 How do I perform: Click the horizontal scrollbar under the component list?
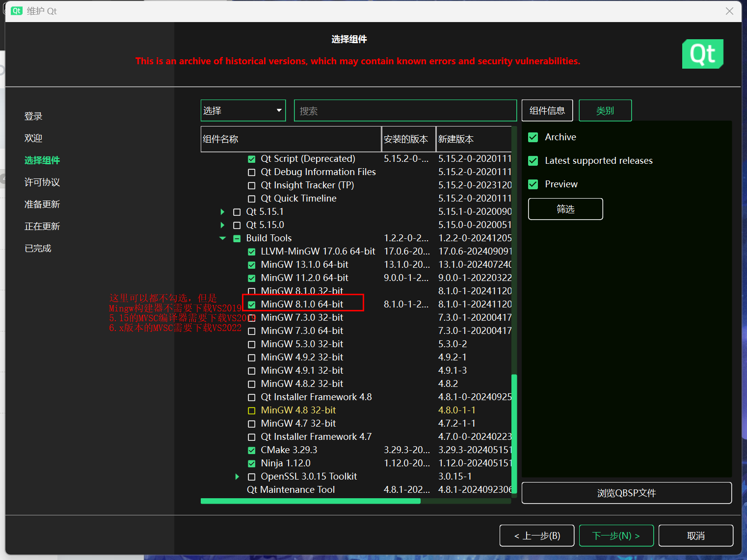[x=310, y=501]
